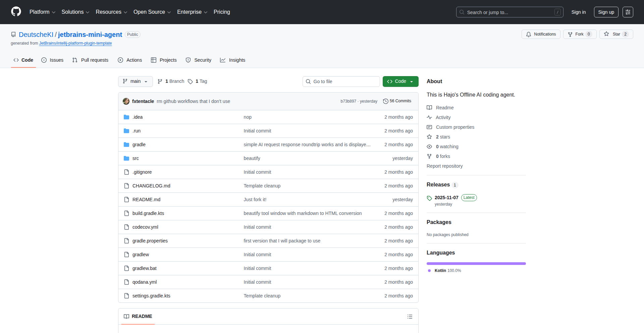Open the src folder
The image size is (644, 333).
(136, 158)
